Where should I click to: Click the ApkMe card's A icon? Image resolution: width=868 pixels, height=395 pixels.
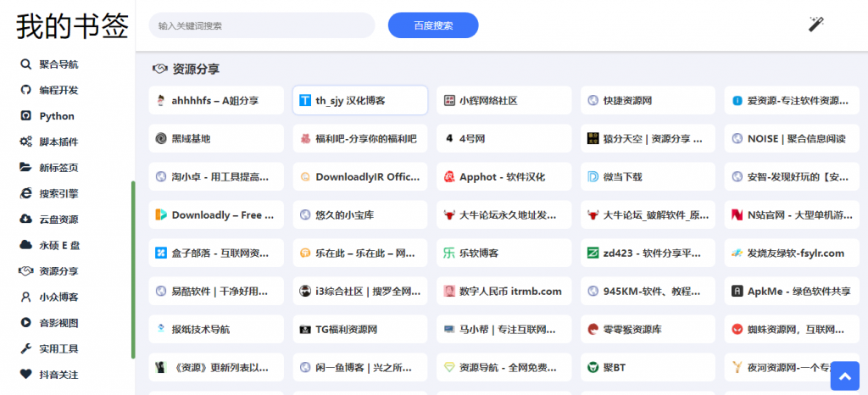(x=737, y=291)
